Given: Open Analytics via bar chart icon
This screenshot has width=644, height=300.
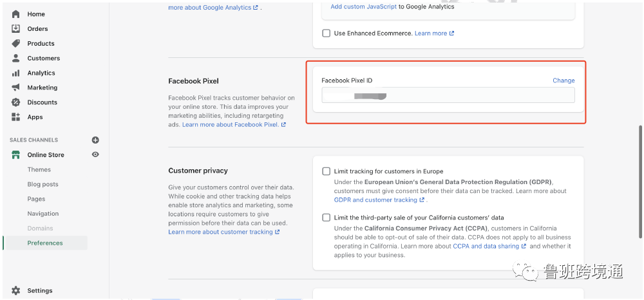Looking at the screenshot, I should pos(16,73).
